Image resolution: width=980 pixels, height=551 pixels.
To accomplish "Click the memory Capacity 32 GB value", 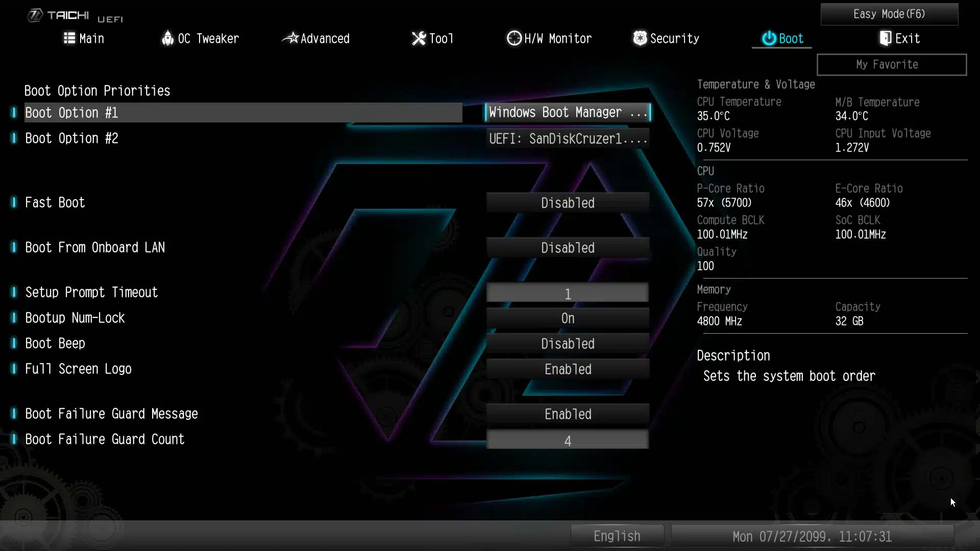I will (x=849, y=321).
